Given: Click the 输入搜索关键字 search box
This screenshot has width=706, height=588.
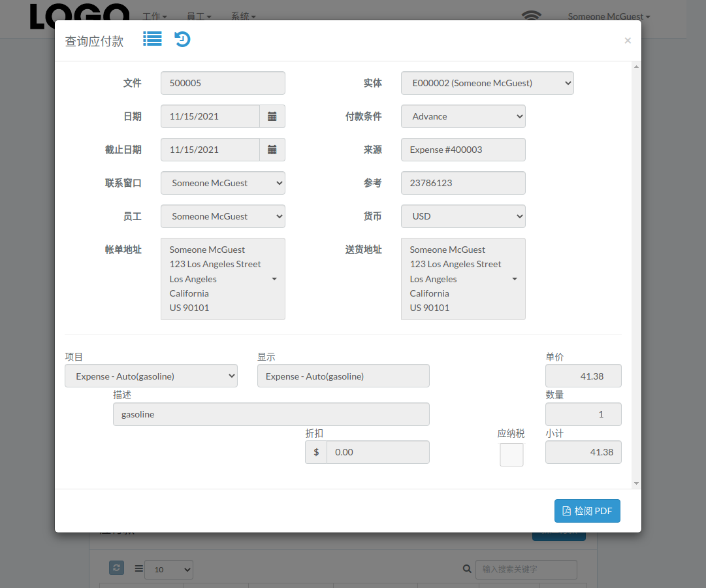Looking at the screenshot, I should pyautogui.click(x=526, y=570).
